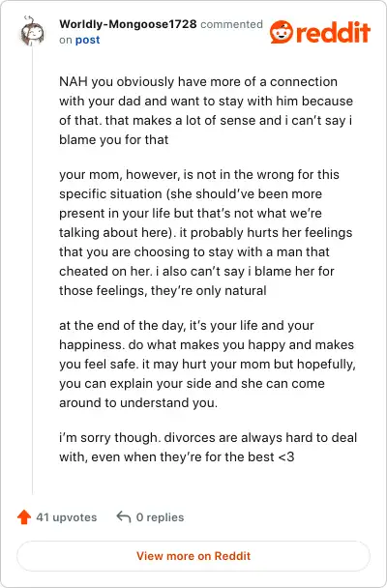The width and height of the screenshot is (387, 588).
Task: Open Worldly-Mongoose1728's avatar image
Action: click(x=32, y=32)
